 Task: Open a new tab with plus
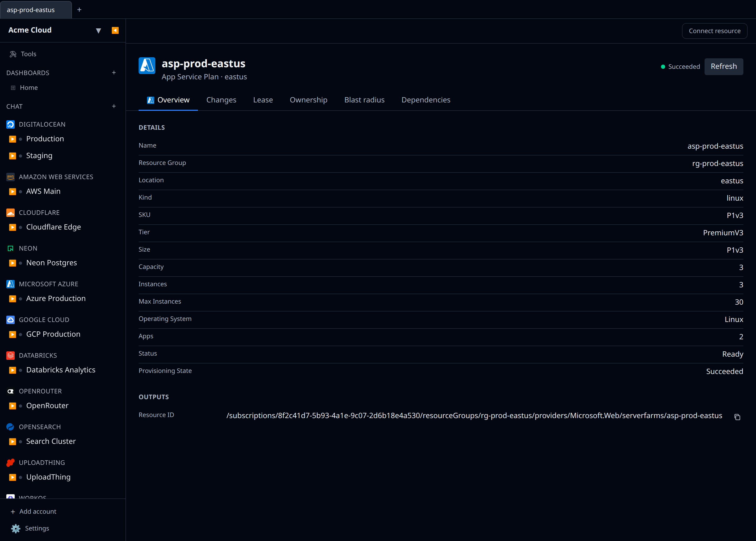click(x=79, y=10)
